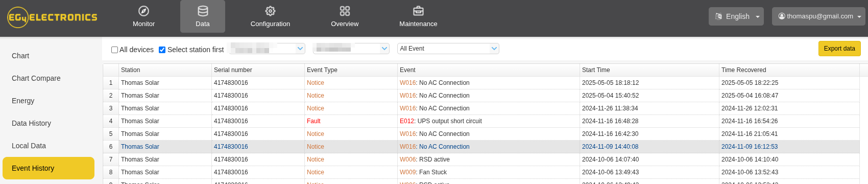
Task: Open the station selection dropdown
Action: click(267, 49)
